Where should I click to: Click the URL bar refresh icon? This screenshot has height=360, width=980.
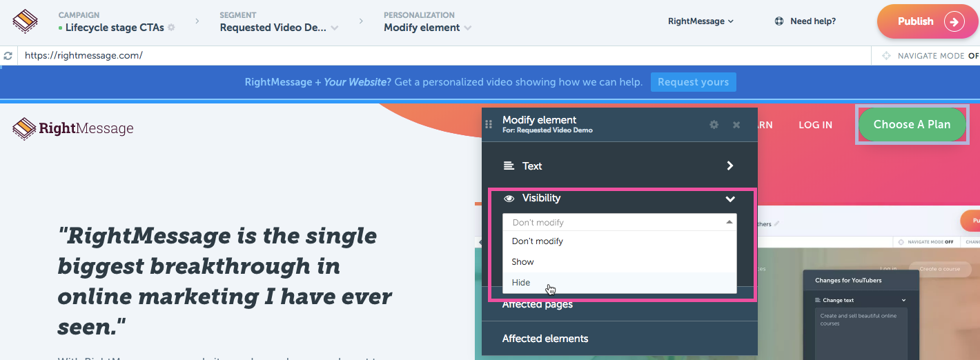tap(8, 56)
